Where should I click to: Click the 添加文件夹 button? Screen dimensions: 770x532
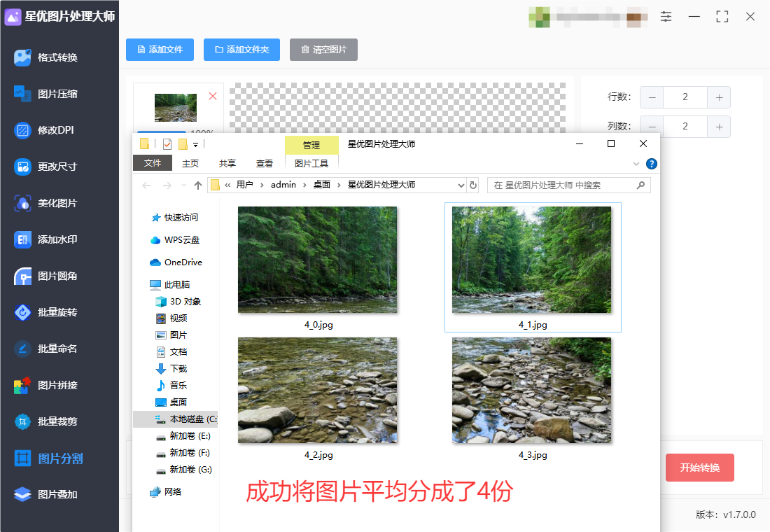[242, 50]
